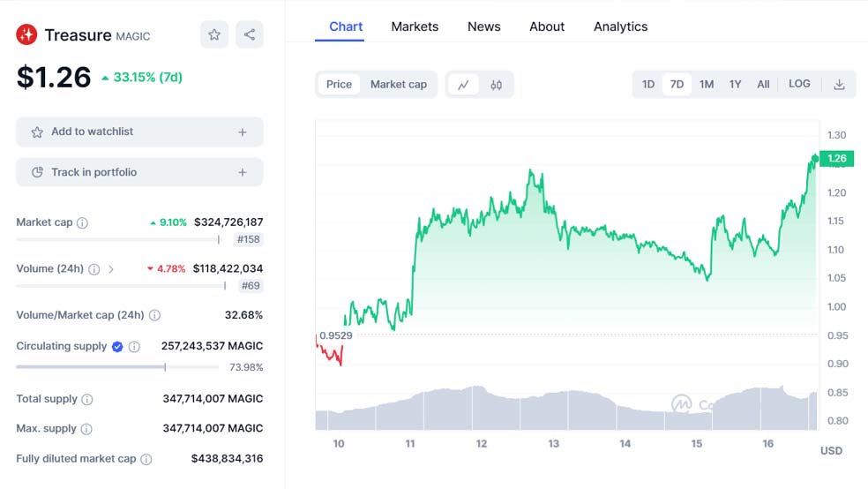
Task: Switch to the Markets tab
Action: [x=415, y=26]
